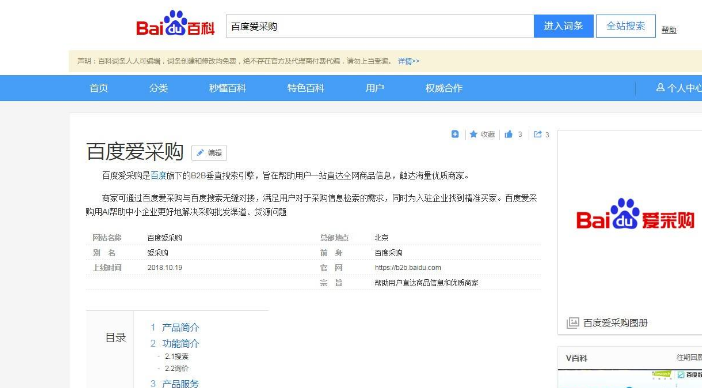Open the 秒懂百科 menu item
Viewport: 702px width, 388px height.
coord(227,88)
